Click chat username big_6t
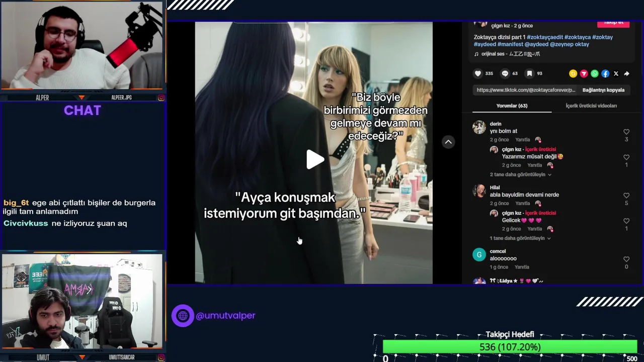This screenshot has height=362, width=644. [16, 203]
